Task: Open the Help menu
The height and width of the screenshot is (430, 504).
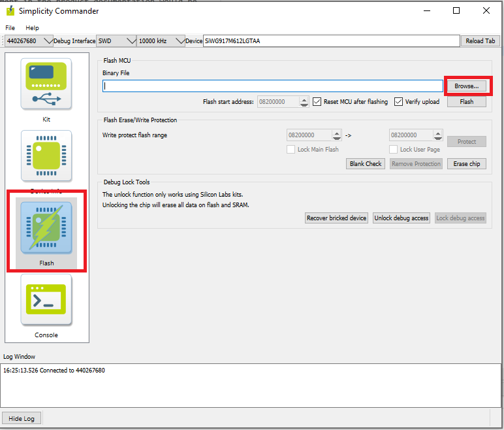Action: [x=32, y=28]
